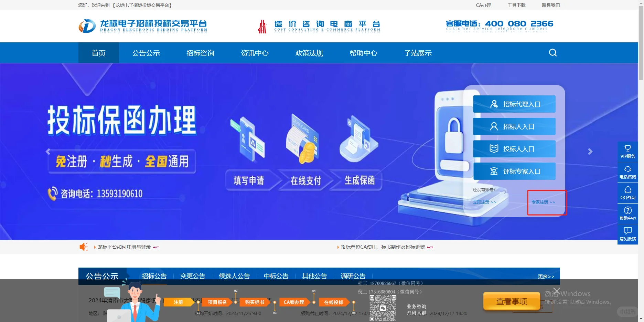
Task: Open the 子站展示 navigation menu
Action: click(418, 53)
